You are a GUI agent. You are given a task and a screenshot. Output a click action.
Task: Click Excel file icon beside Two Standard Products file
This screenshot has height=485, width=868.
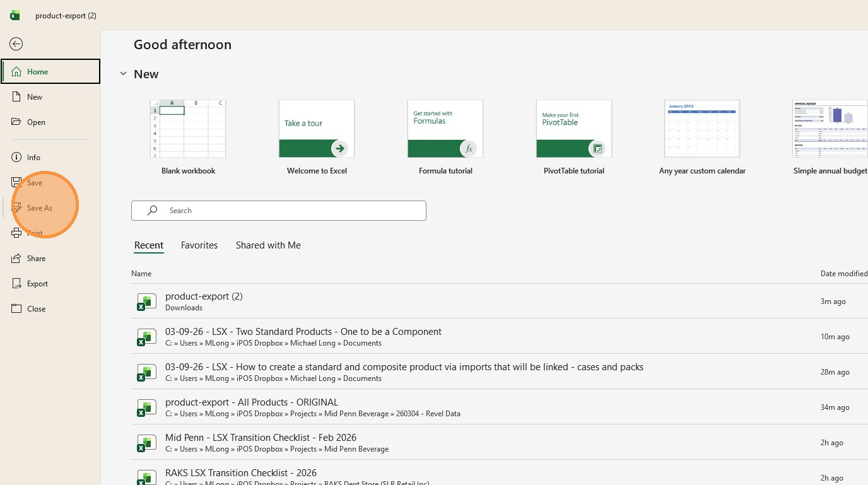(x=146, y=337)
